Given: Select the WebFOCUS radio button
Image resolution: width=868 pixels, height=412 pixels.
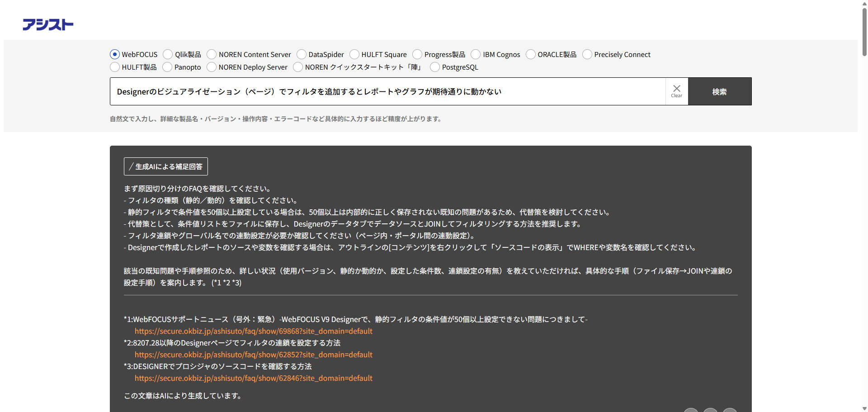Looking at the screenshot, I should pos(115,54).
